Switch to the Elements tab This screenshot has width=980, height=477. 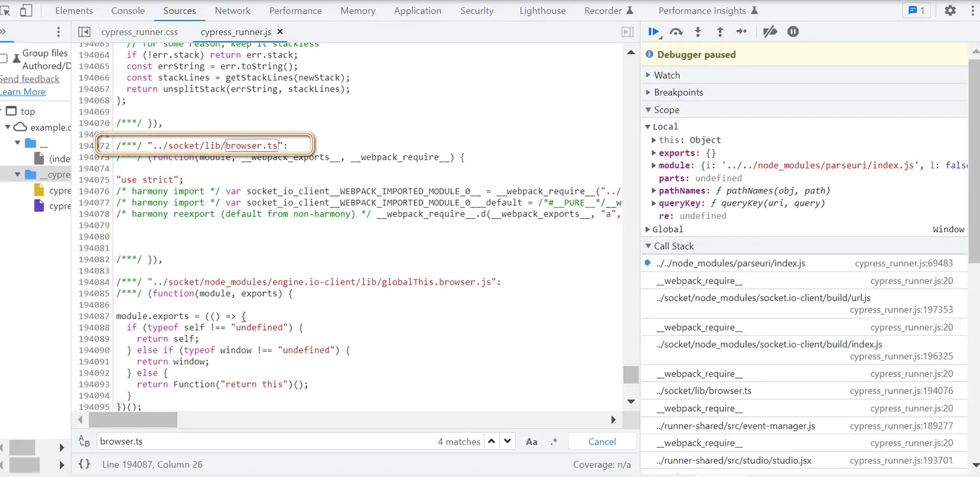tap(74, 10)
